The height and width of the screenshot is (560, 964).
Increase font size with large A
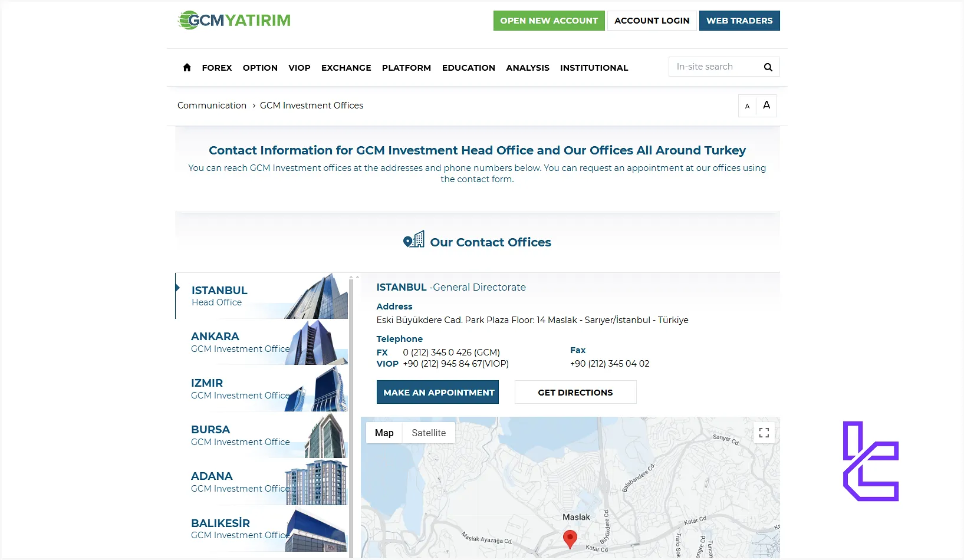tap(766, 106)
